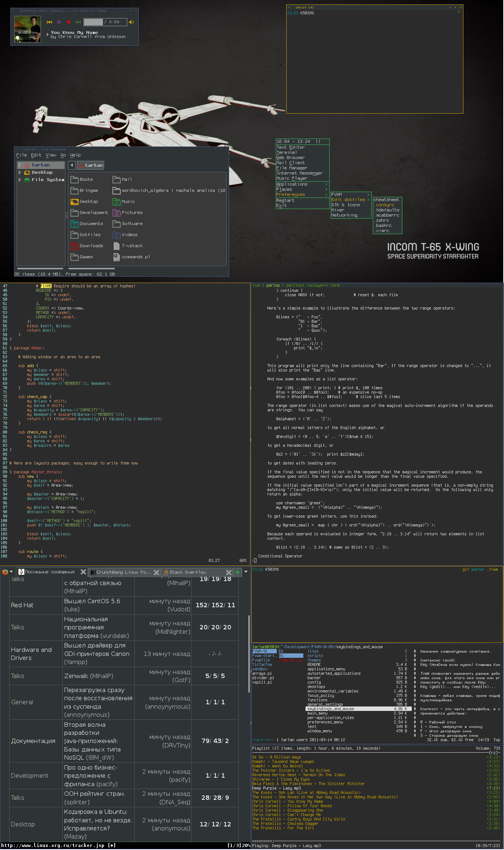
Task: Select the Games folder icon
Action: click(x=74, y=257)
